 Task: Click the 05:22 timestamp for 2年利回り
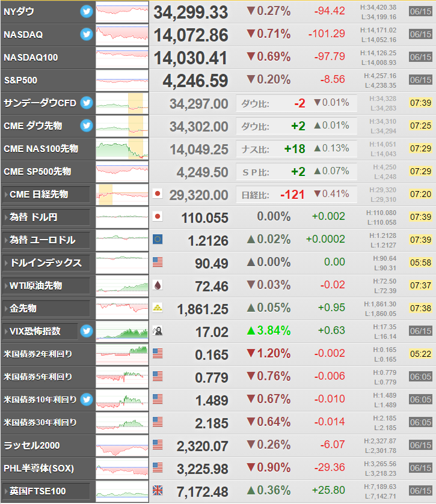[420, 354]
